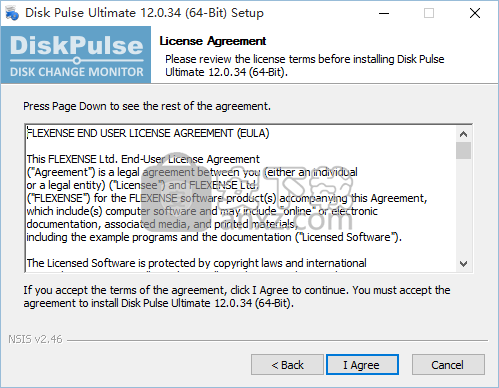
Task: Place cursor on FLEXENSE END USER LICENSE line
Action: (148, 133)
